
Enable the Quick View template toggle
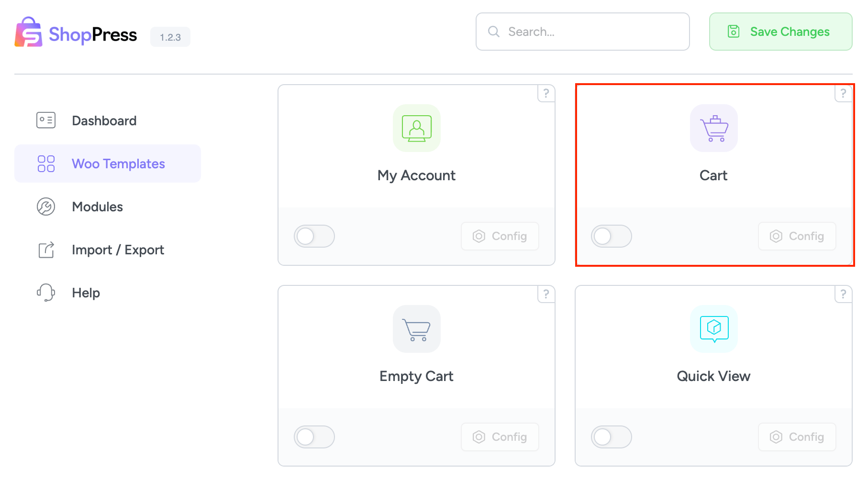pos(612,436)
